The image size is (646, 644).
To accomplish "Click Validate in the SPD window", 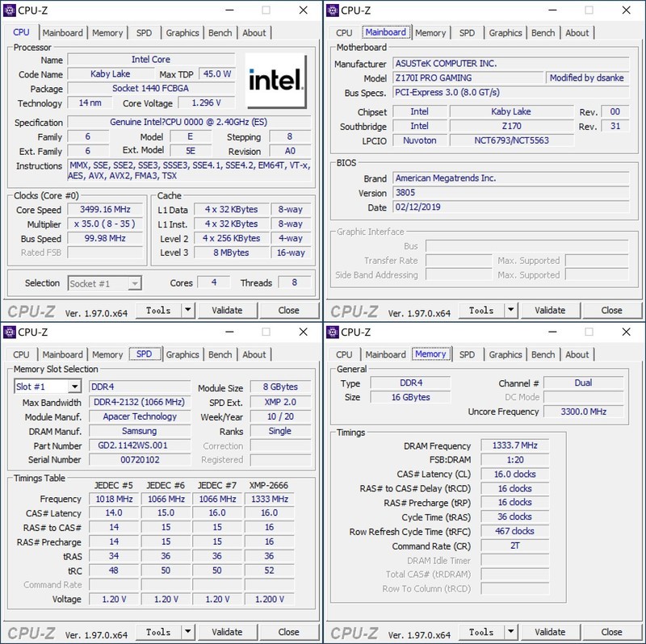I will click(x=227, y=632).
